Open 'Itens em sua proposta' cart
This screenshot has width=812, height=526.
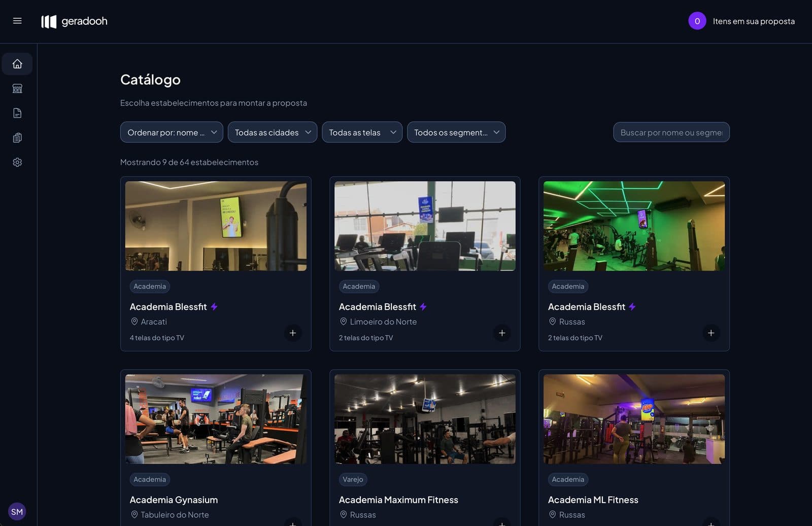741,21
